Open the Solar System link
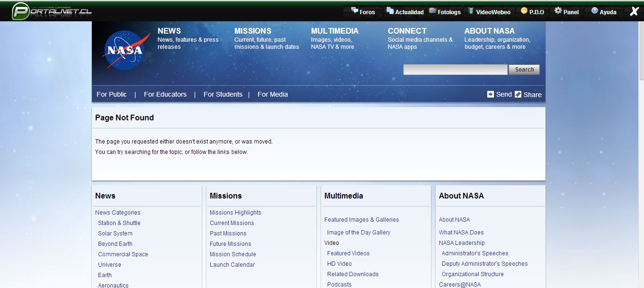Image resolution: width=644 pixels, height=288 pixels. 115,234
